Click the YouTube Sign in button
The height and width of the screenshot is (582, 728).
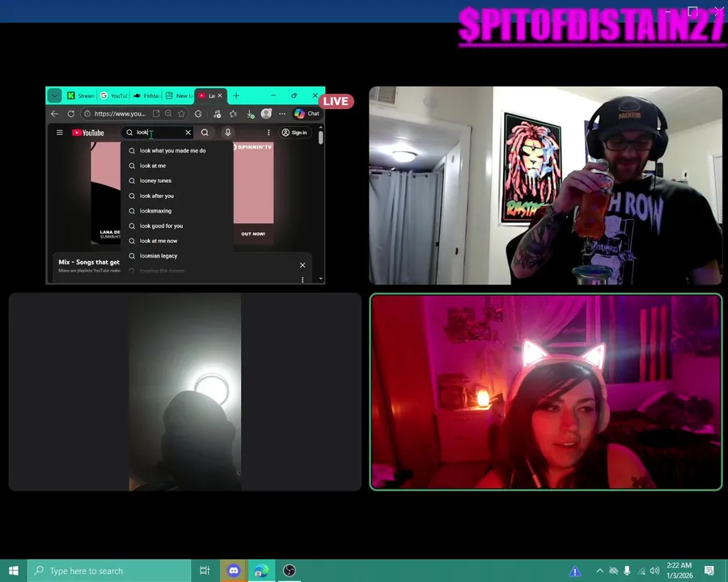294,133
